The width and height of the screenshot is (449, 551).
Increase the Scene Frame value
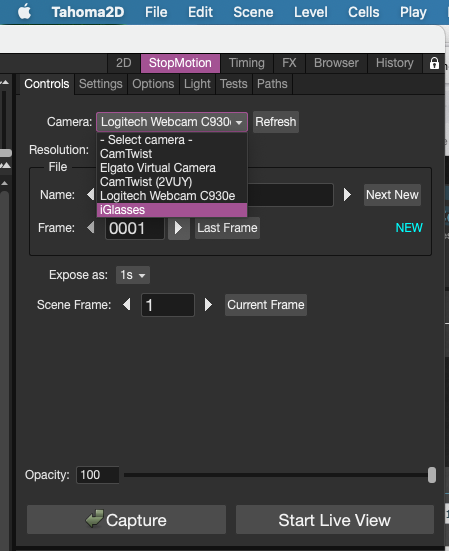click(208, 305)
